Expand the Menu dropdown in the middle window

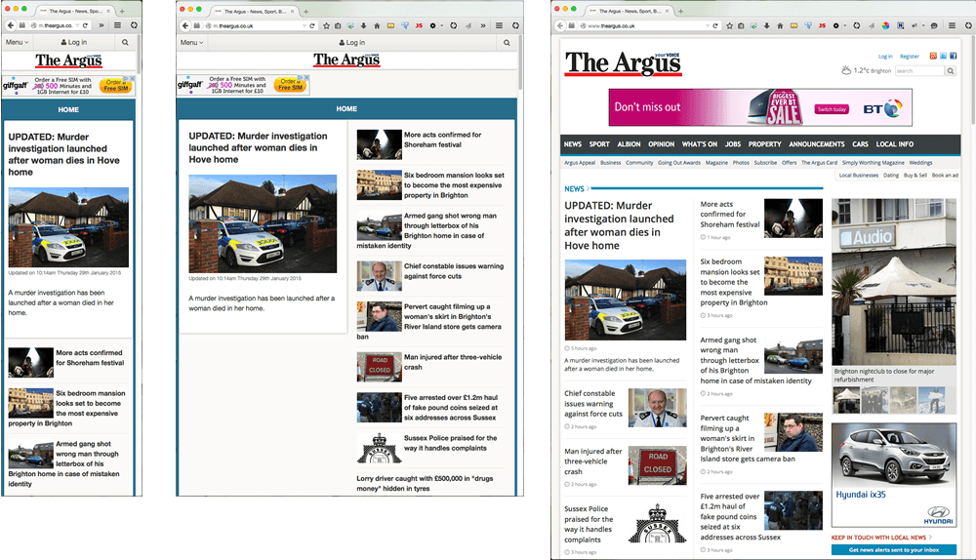(191, 42)
